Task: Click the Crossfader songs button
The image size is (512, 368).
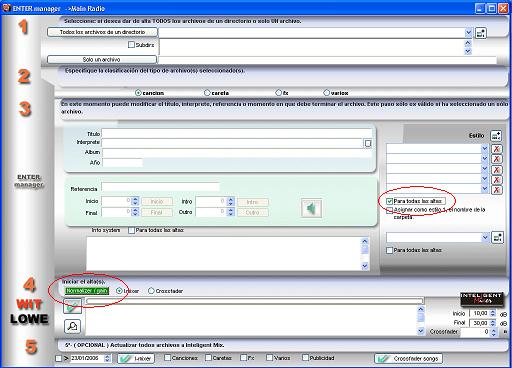Action: pyautogui.click(x=408, y=358)
